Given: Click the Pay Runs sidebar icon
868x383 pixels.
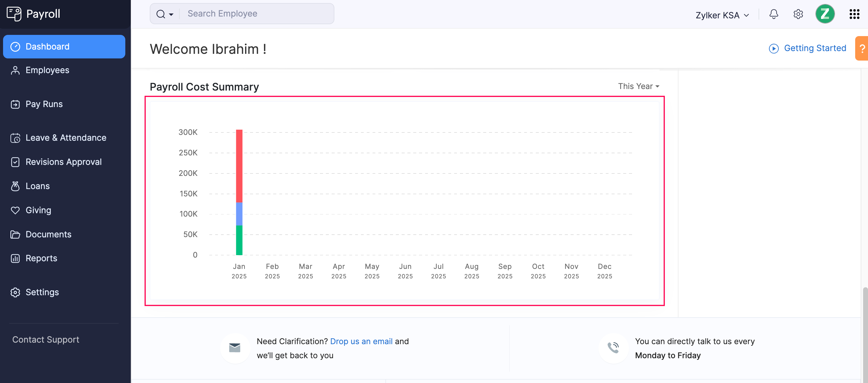Looking at the screenshot, I should point(16,104).
